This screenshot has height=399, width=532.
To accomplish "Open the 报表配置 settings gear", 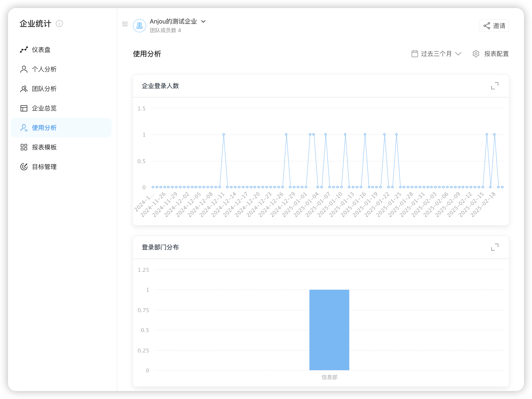I will [x=476, y=53].
